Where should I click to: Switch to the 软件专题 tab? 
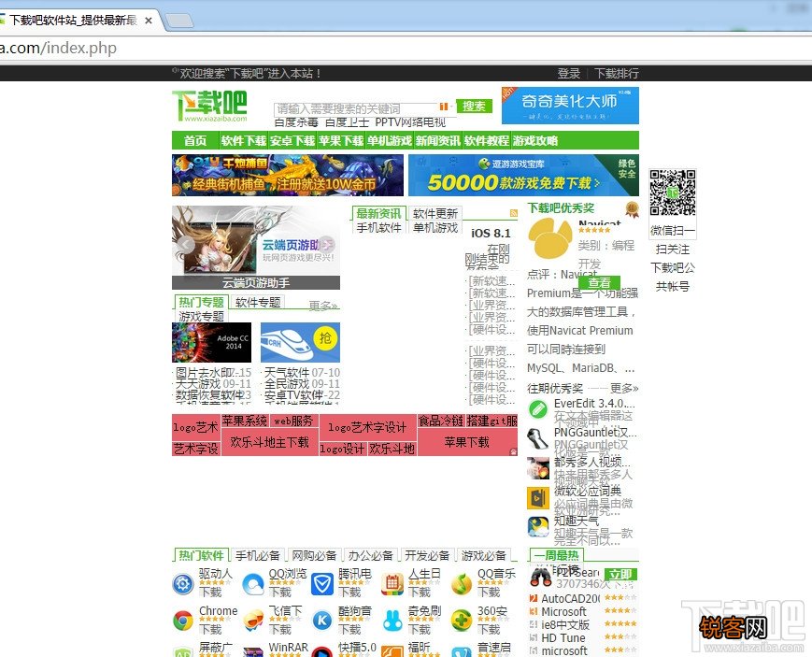(x=257, y=302)
